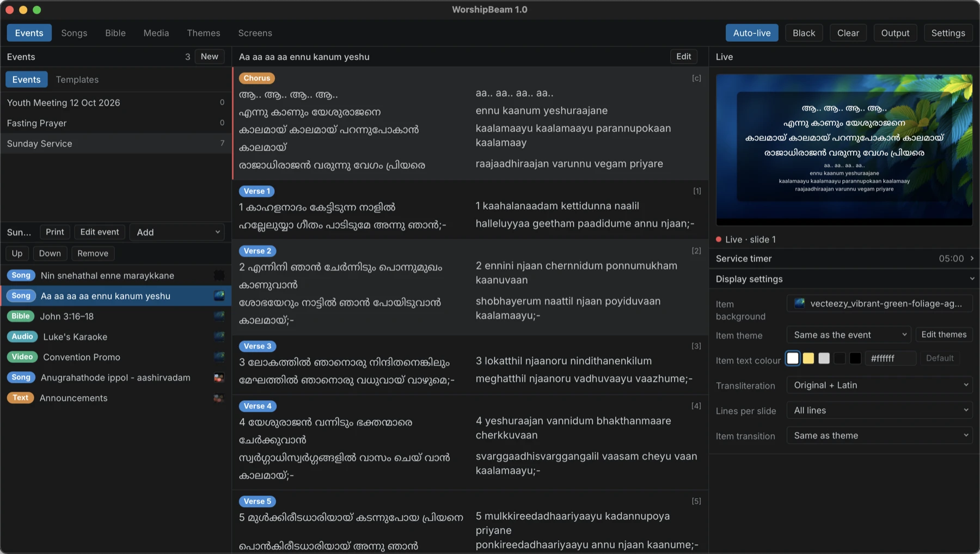Select the white text colour swatch
The image size is (980, 554).
793,358
